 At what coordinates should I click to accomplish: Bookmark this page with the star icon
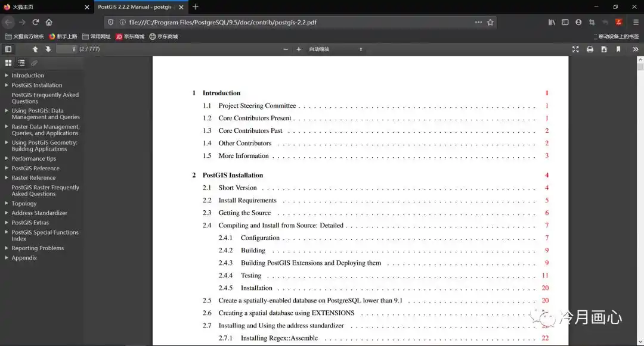pos(490,22)
